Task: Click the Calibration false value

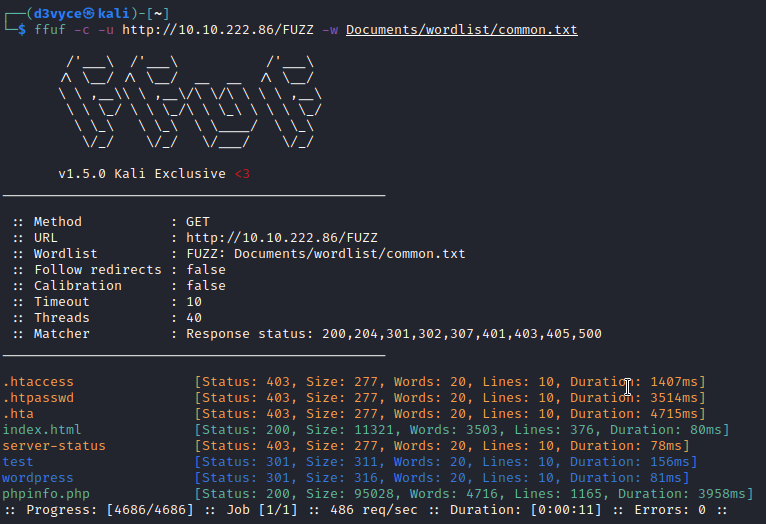Action: click(206, 286)
